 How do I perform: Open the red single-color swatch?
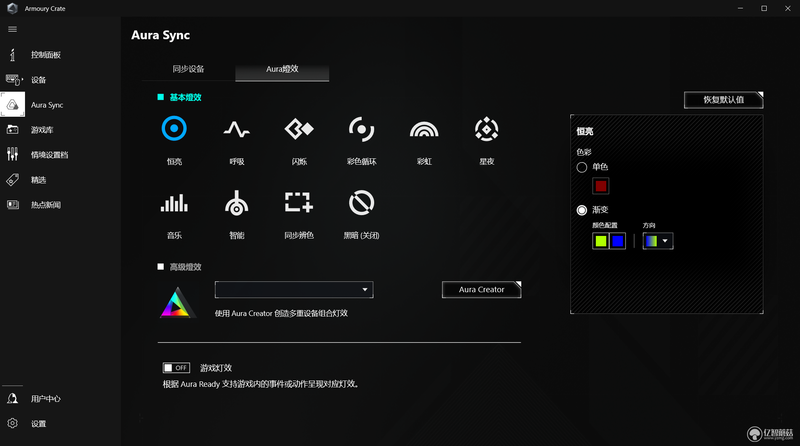pyautogui.click(x=601, y=186)
